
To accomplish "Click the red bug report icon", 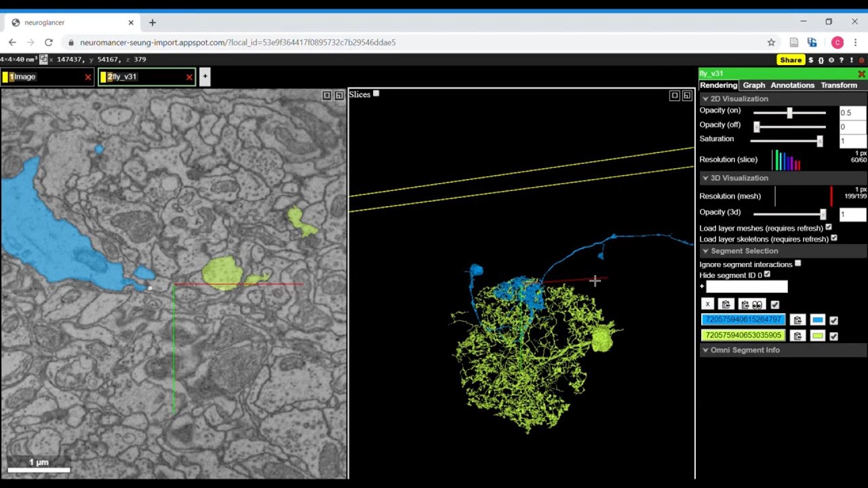I will tap(862, 60).
